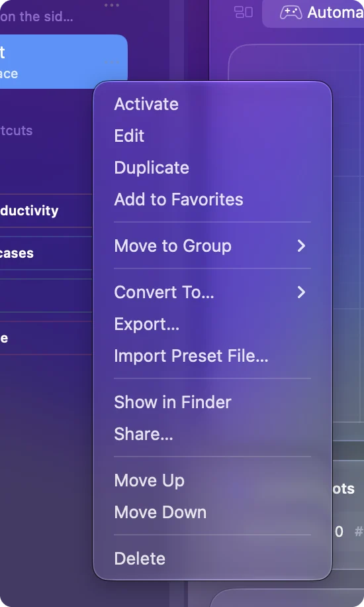Image resolution: width=364 pixels, height=607 pixels.
Task: Click the sidebar label ending in 'tcuts'
Action: click(x=17, y=131)
